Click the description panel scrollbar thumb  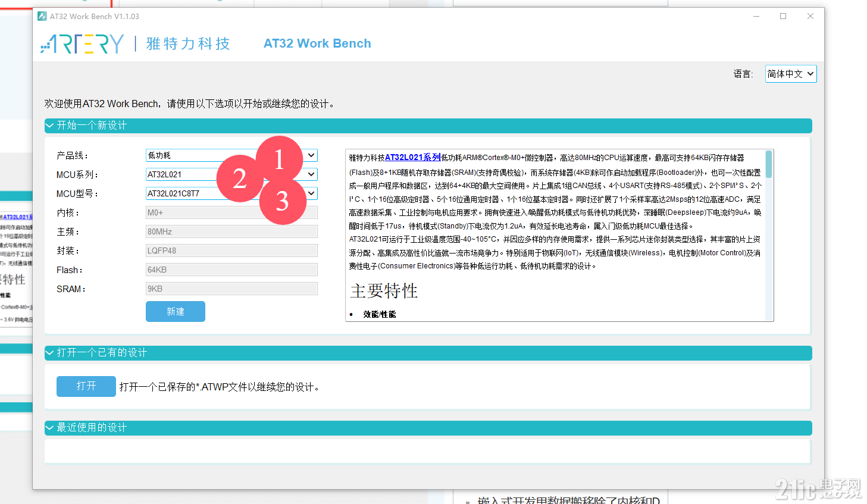[769, 164]
